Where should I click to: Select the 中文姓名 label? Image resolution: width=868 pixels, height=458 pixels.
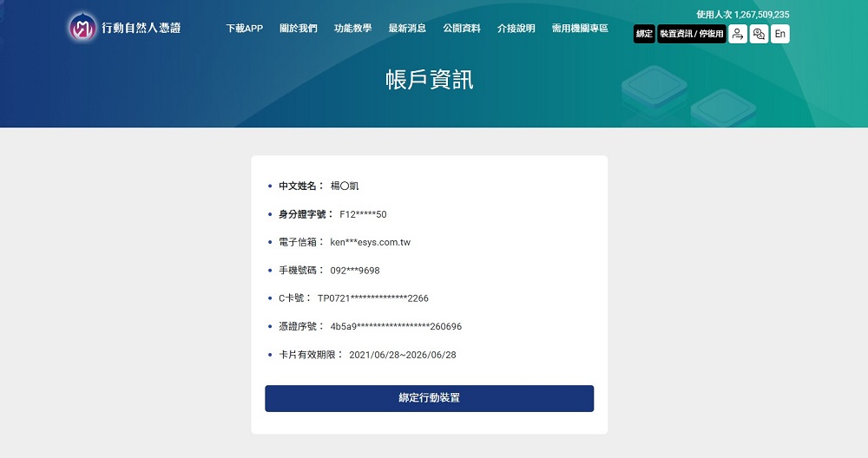tap(300, 186)
